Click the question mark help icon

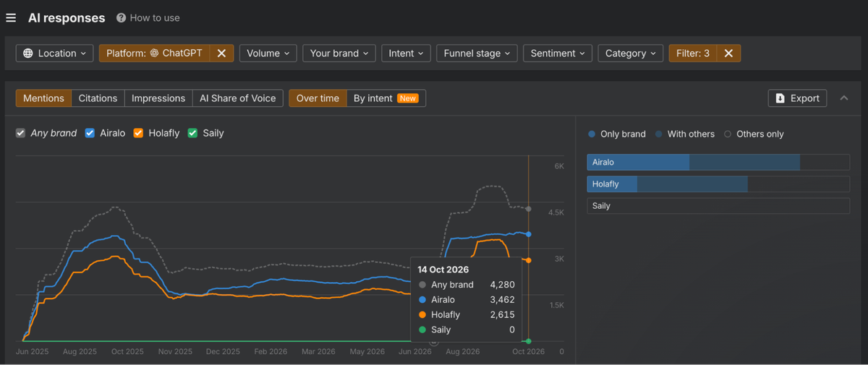point(121,18)
